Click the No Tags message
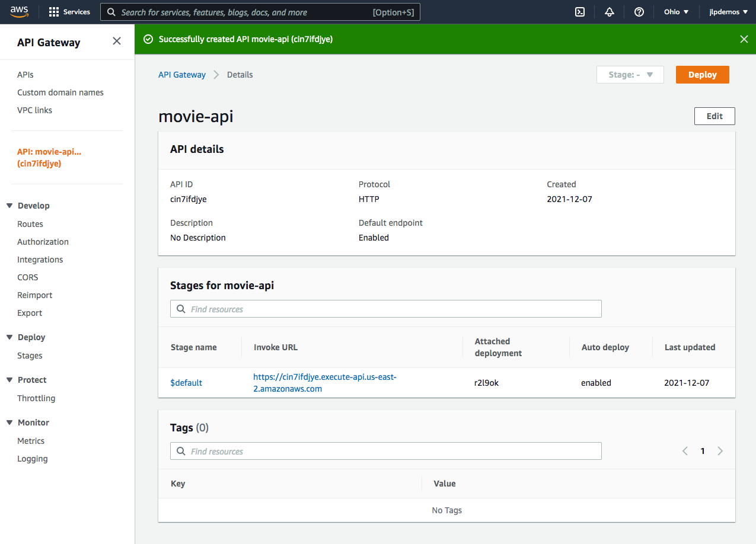This screenshot has width=756, height=544. pyautogui.click(x=446, y=510)
